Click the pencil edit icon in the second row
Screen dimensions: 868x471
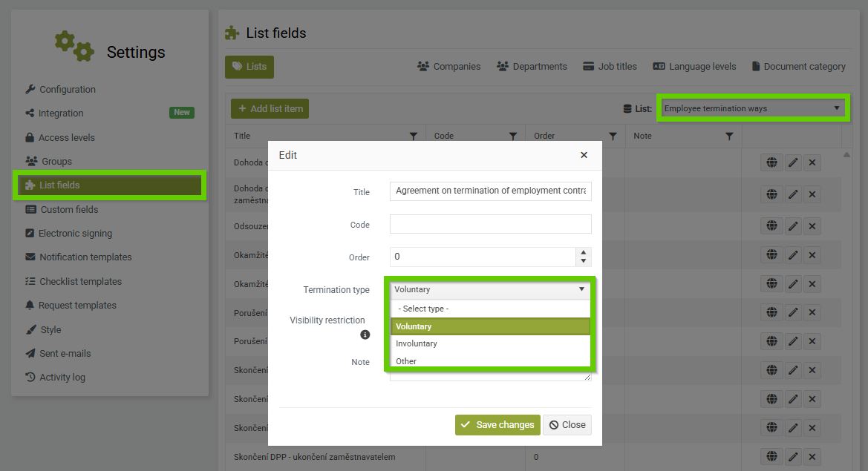point(793,194)
